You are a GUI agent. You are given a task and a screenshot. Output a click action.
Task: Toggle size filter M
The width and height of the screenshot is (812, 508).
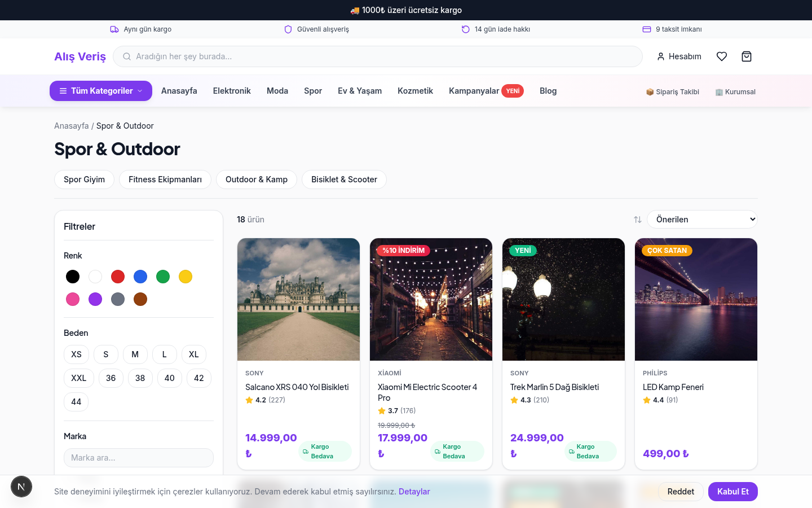coord(135,354)
